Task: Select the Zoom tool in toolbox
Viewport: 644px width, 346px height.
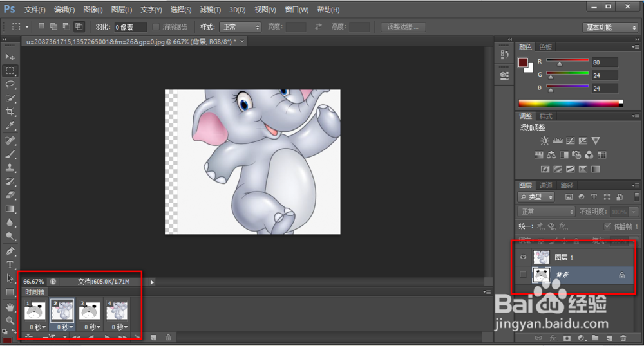Action: [10, 320]
